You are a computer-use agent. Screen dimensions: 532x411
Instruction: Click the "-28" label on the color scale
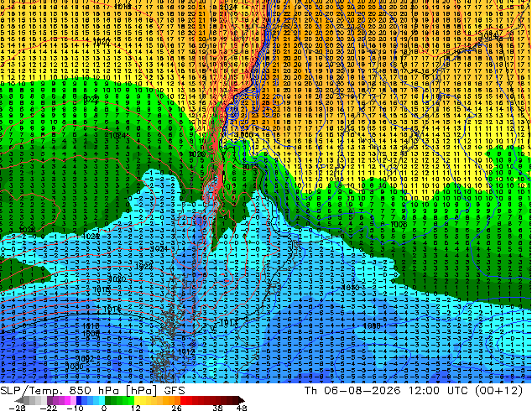click(x=17, y=408)
